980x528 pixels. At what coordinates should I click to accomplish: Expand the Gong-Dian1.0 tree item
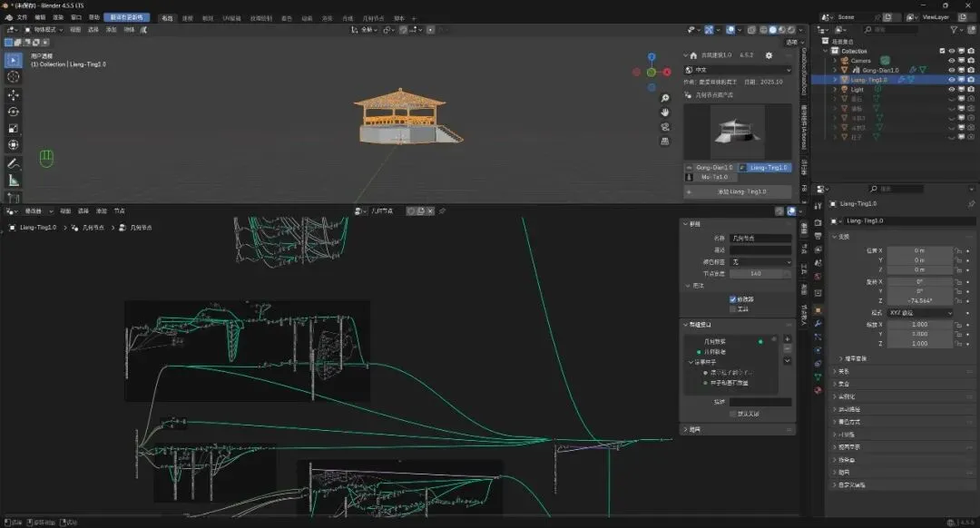pos(834,70)
